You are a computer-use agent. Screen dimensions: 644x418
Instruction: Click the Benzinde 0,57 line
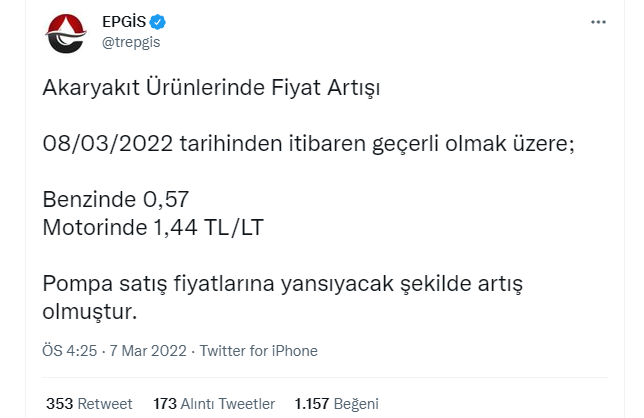coord(115,199)
